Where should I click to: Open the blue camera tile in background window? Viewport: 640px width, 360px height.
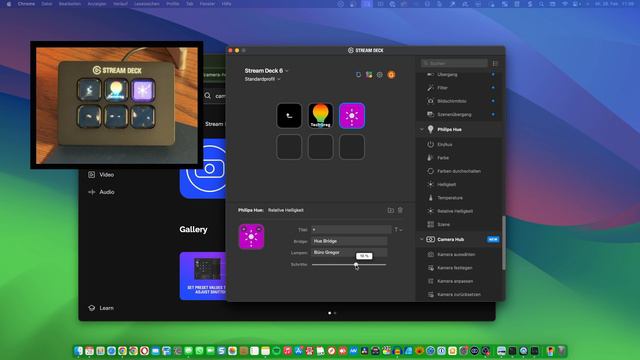[203, 168]
